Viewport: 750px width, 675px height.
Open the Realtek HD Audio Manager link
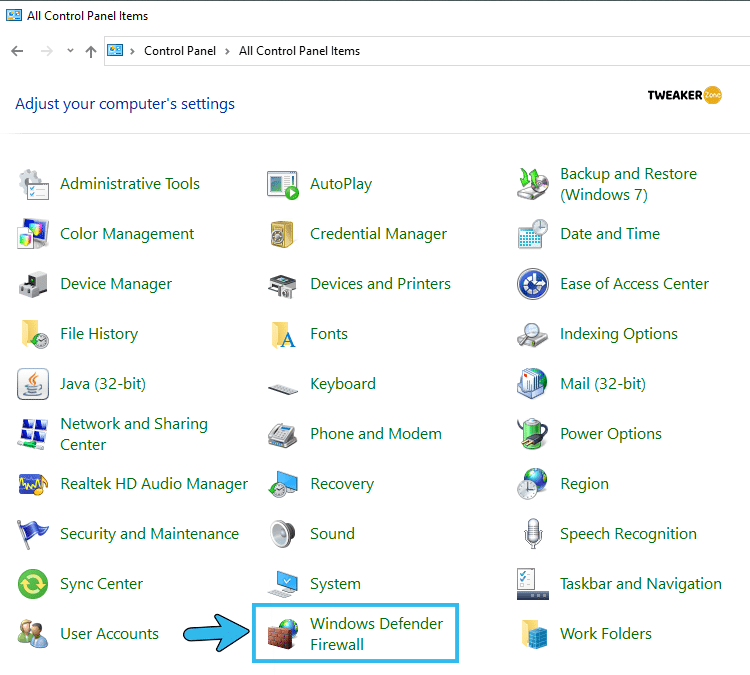point(154,484)
